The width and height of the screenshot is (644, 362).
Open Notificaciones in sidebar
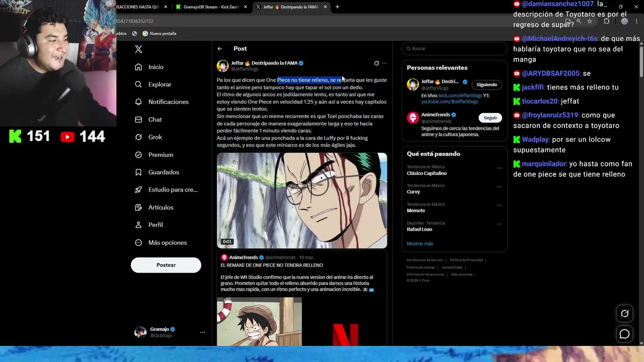pyautogui.click(x=162, y=102)
